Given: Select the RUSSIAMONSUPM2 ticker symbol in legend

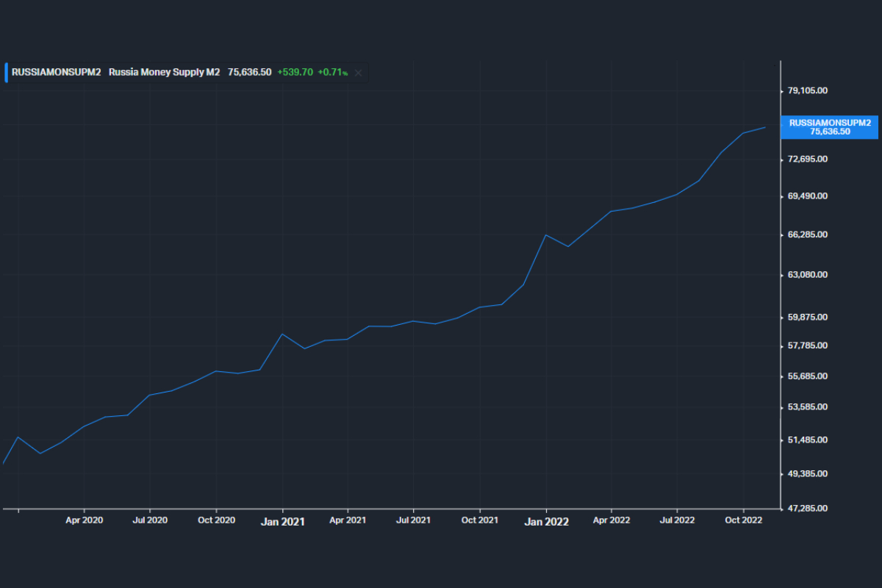Looking at the screenshot, I should coord(56,72).
